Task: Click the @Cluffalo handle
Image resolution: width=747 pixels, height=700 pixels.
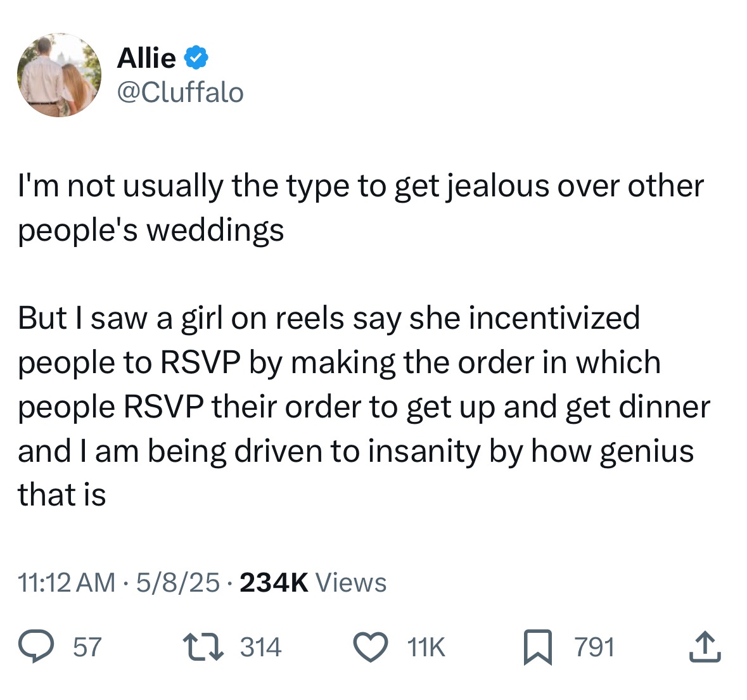Action: point(181,91)
